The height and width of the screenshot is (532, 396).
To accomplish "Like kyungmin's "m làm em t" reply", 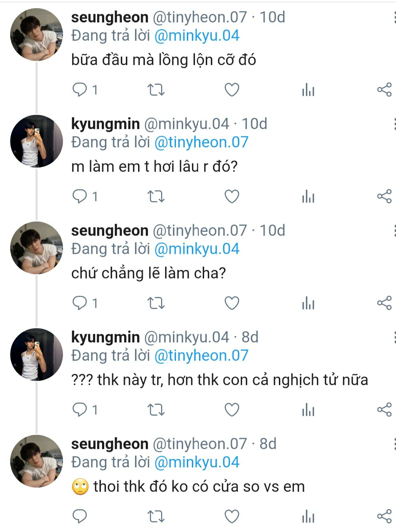I will tap(232, 197).
